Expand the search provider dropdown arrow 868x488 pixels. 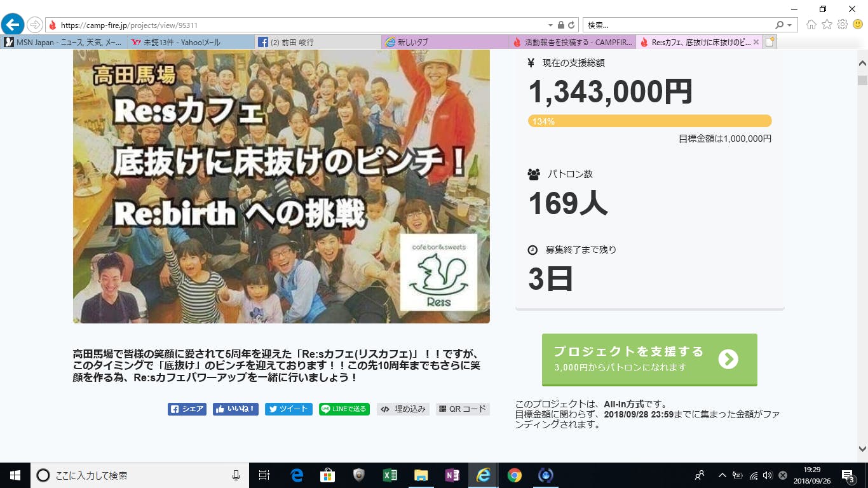click(790, 25)
